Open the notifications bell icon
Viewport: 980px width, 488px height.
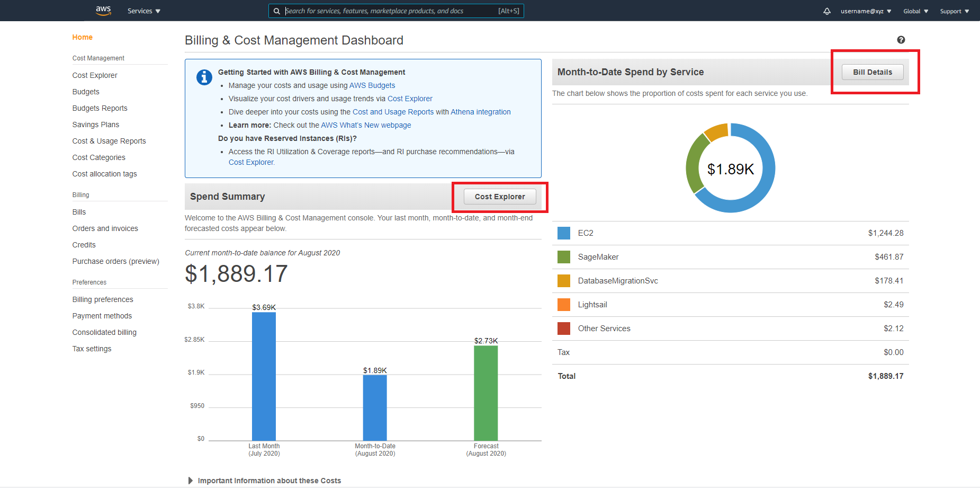click(x=827, y=11)
